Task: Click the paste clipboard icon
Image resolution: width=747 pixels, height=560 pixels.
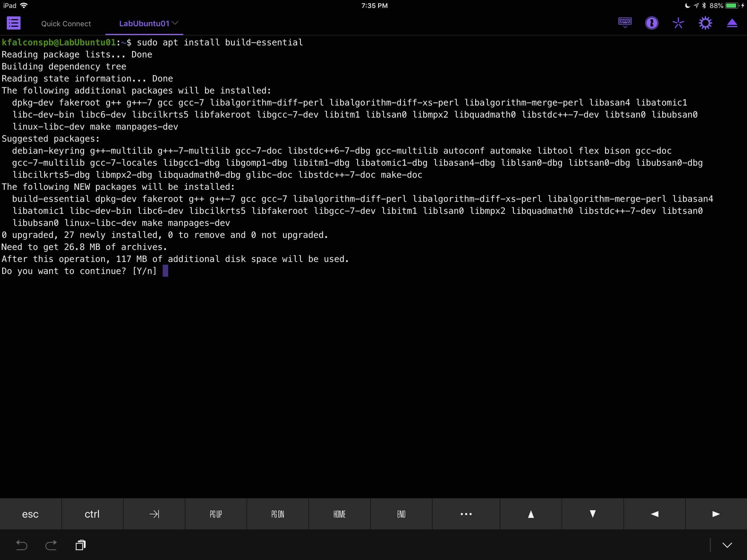Action: coord(80,545)
